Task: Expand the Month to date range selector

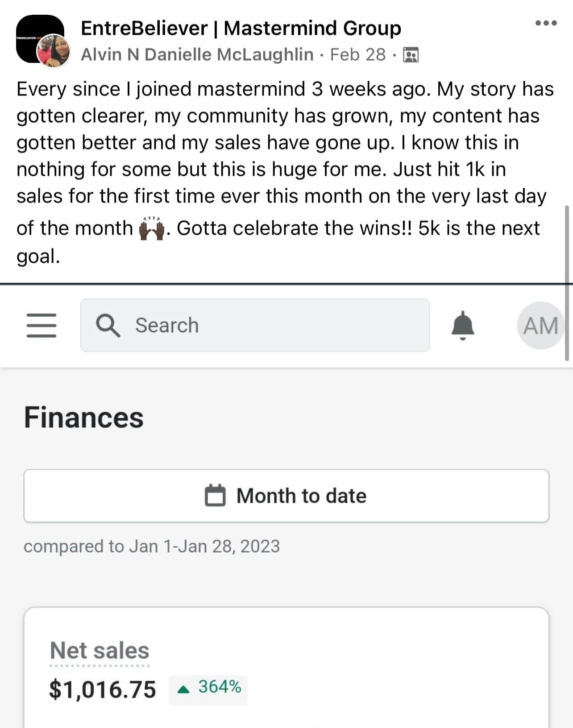Action: coord(286,496)
